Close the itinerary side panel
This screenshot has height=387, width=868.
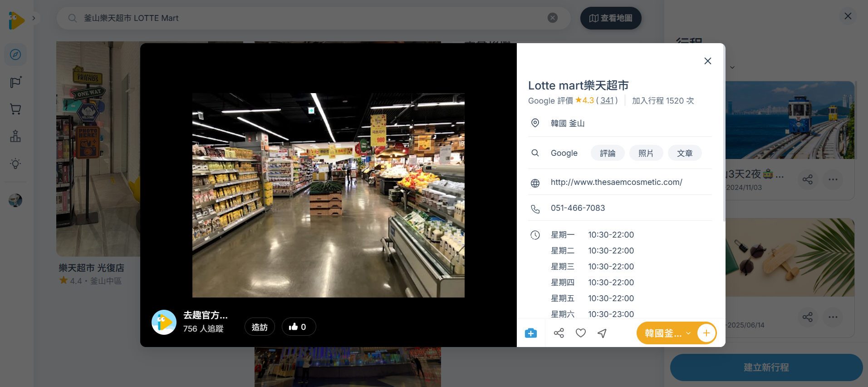[848, 16]
